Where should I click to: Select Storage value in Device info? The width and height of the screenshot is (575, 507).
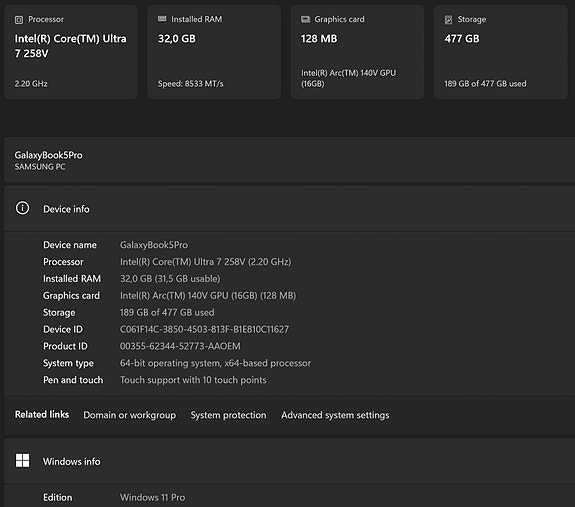coord(167,312)
